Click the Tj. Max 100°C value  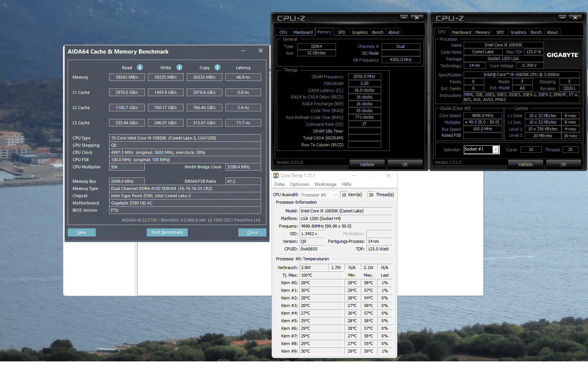322,275
